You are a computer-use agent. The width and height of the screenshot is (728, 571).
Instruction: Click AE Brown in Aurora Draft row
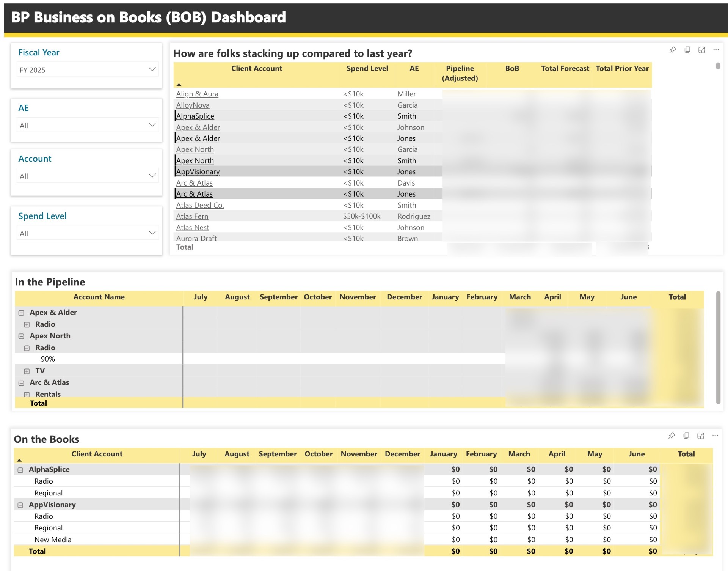pyautogui.click(x=408, y=238)
